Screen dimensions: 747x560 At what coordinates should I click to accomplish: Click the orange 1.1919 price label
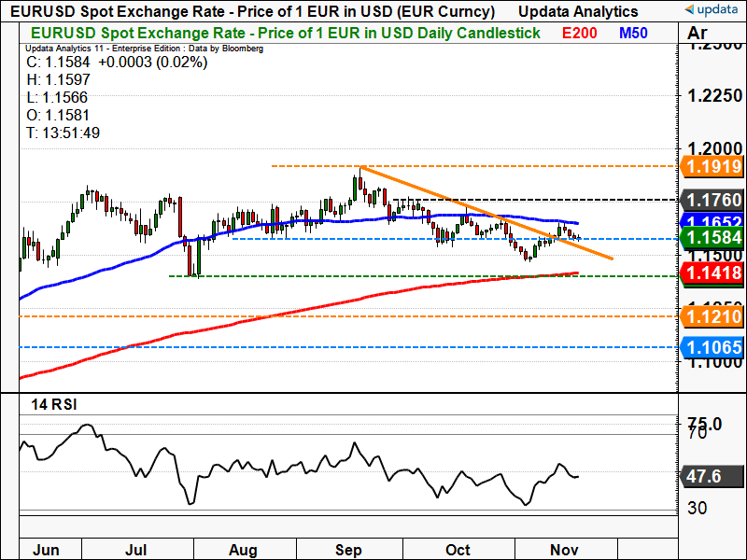[712, 167]
